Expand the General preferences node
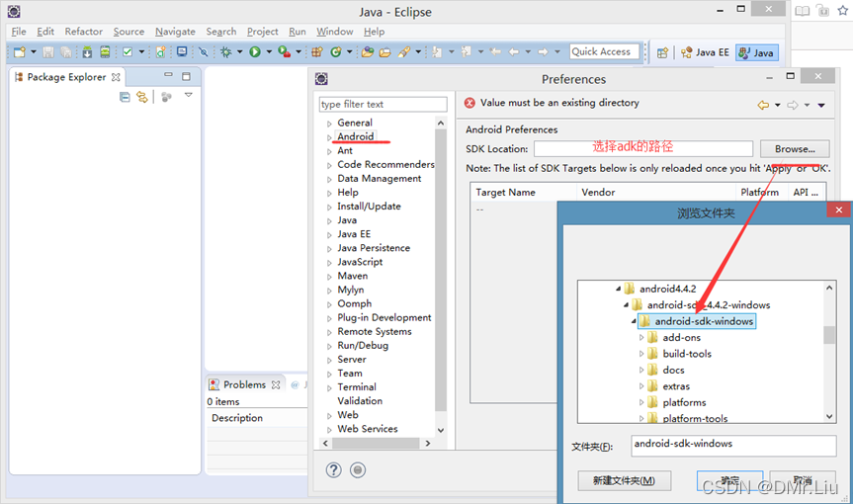Screen dimensions: 853x504 329,124
